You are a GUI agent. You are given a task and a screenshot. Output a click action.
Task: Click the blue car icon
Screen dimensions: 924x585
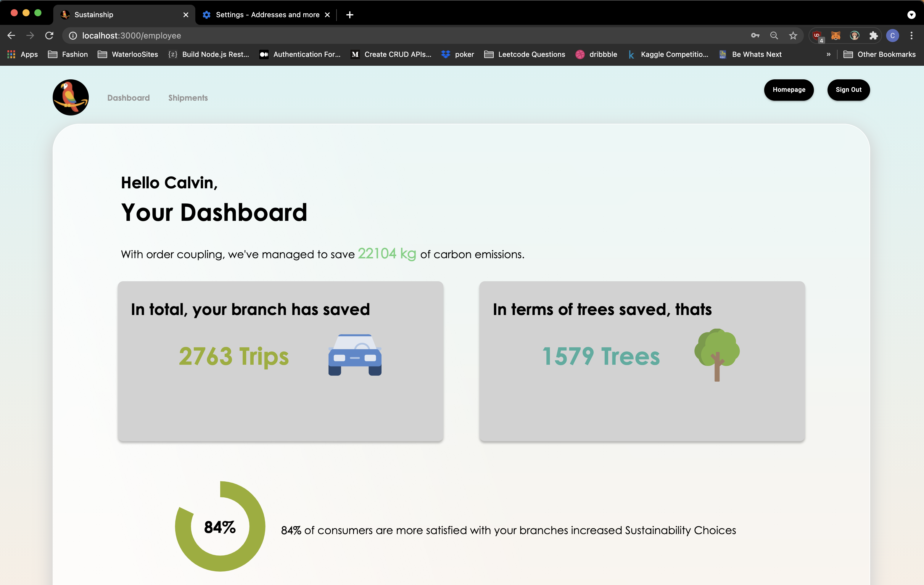355,355
